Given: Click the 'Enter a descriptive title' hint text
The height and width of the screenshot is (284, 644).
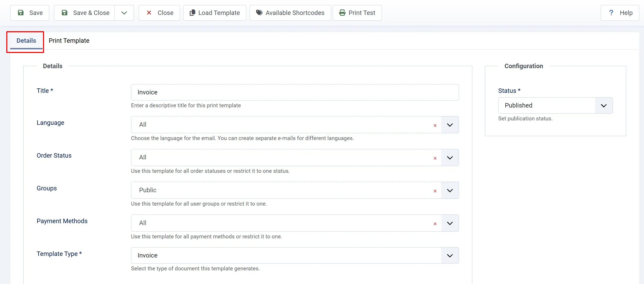Looking at the screenshot, I should [x=186, y=105].
